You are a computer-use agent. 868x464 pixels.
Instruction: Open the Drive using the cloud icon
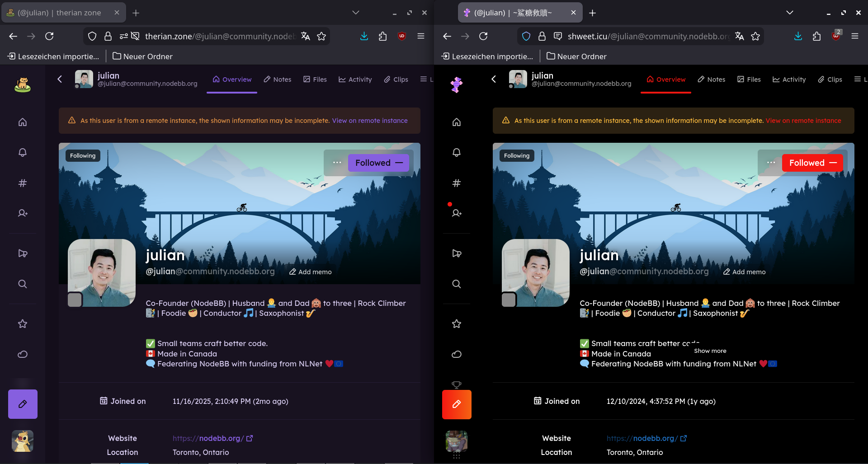pos(457,354)
